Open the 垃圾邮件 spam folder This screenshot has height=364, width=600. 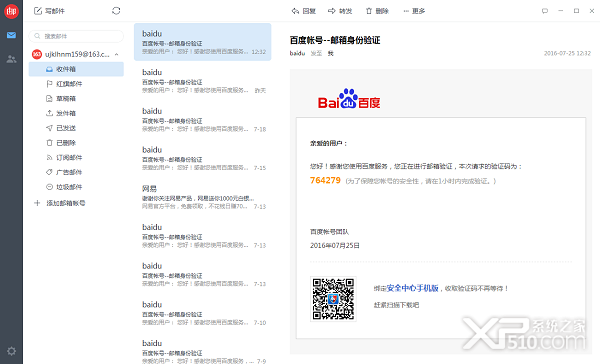click(x=76, y=187)
